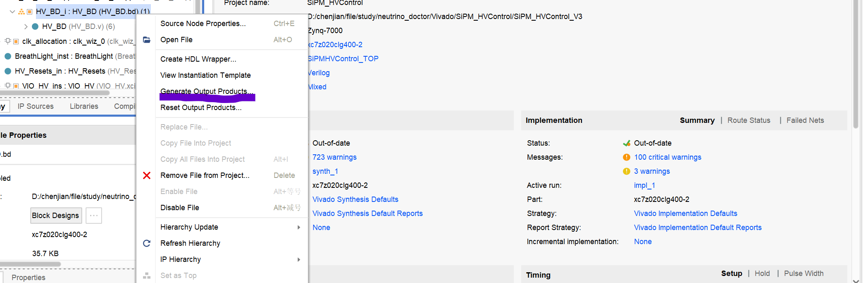
Task: Open the SiPMHVControl_TOP link
Action: tap(343, 59)
